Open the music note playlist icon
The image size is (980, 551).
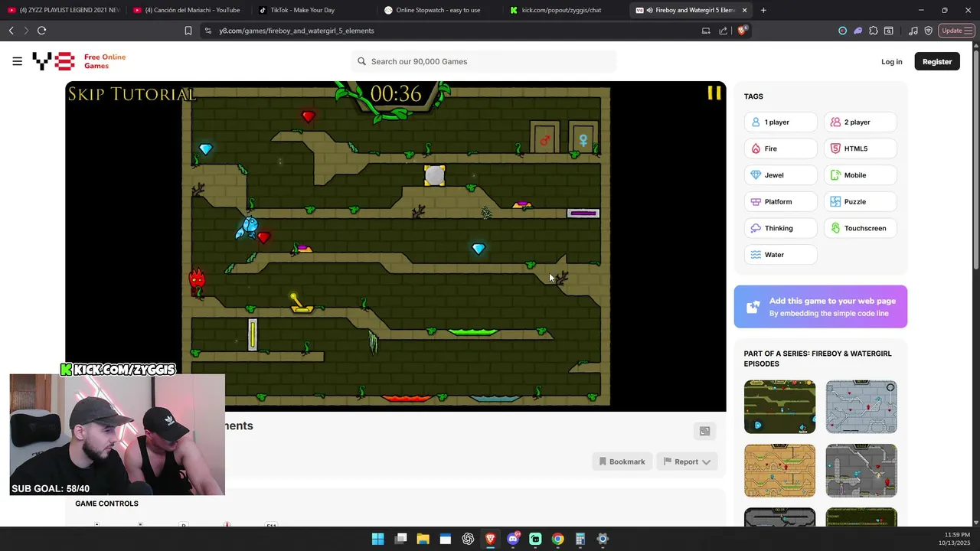click(913, 31)
